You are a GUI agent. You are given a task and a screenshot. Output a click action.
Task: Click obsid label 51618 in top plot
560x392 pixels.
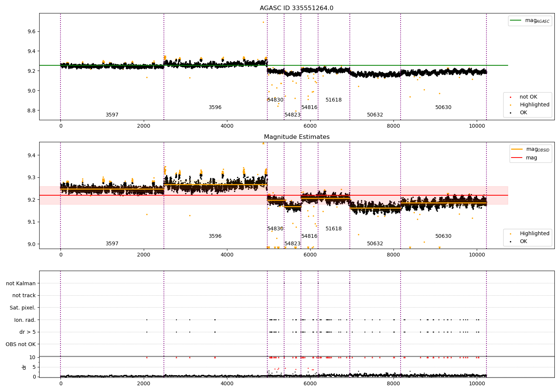334,100
